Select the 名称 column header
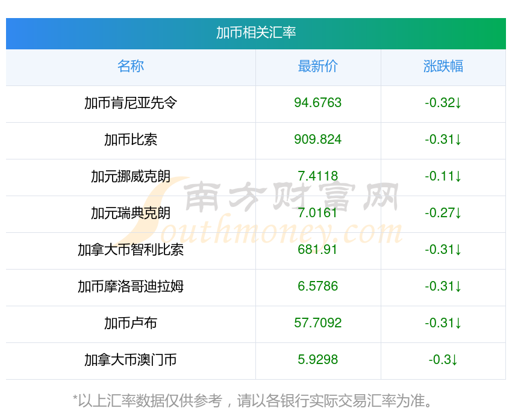The height and width of the screenshot is (420, 512). [131, 66]
